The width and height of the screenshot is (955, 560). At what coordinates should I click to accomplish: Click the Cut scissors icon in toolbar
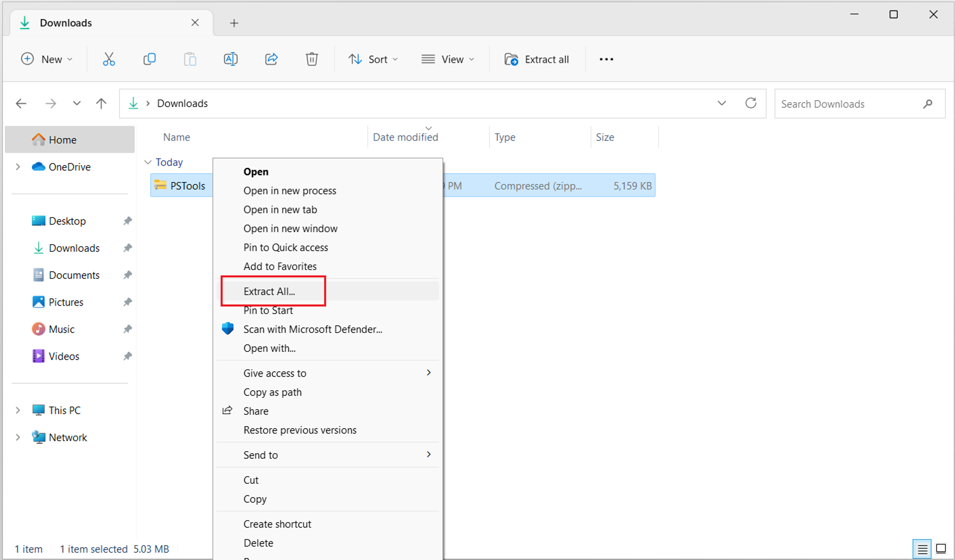[x=109, y=59]
